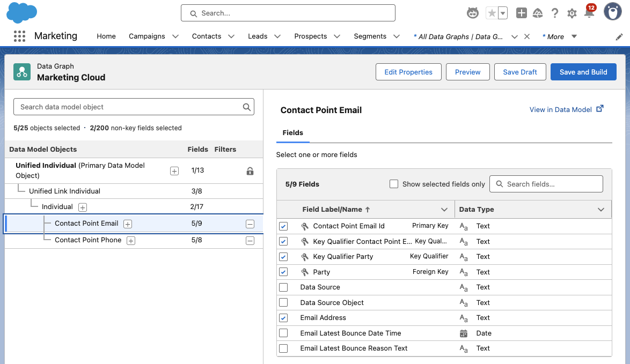Click sort arrow on Field Label/Name
630x364 pixels.
[368, 210]
